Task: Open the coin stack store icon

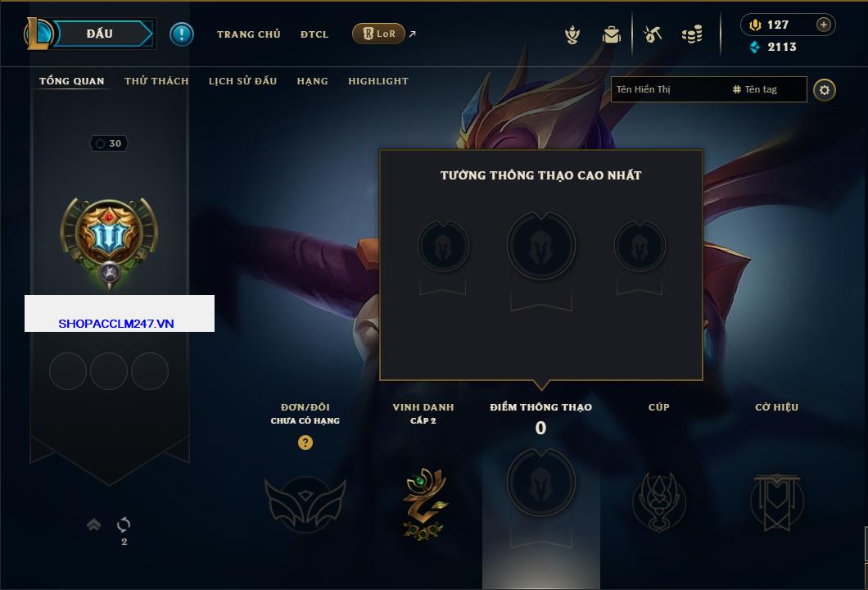Action: click(x=692, y=35)
